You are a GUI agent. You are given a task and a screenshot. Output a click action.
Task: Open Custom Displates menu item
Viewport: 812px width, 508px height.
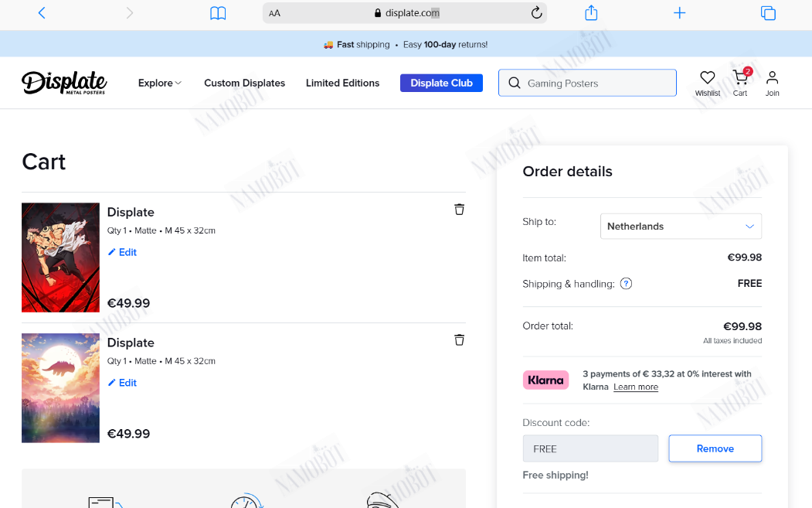[244, 83]
